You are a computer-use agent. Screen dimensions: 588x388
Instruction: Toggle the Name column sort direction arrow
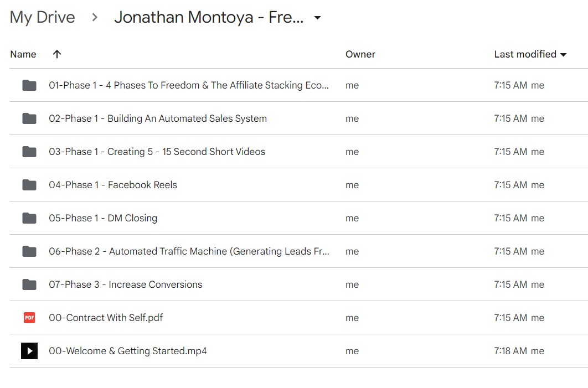(x=56, y=54)
